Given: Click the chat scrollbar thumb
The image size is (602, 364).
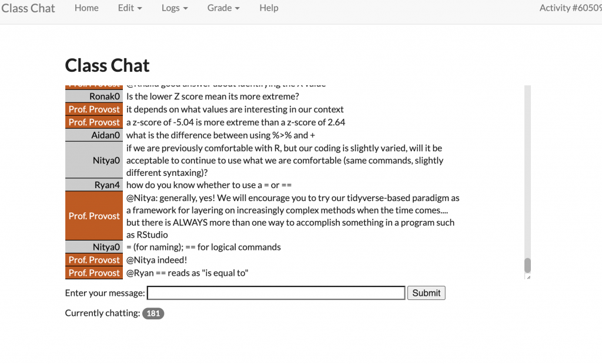Looking at the screenshot, I should tap(527, 265).
